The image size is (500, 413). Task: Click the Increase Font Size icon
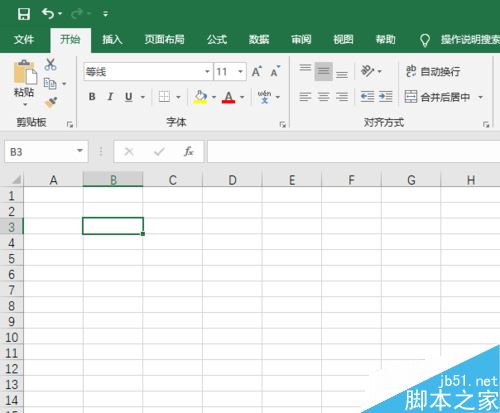click(257, 71)
